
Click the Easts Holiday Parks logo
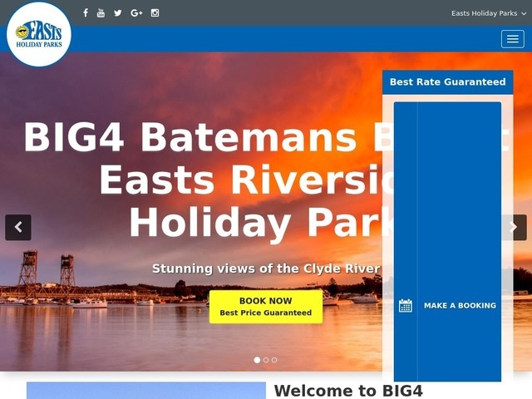click(39, 34)
